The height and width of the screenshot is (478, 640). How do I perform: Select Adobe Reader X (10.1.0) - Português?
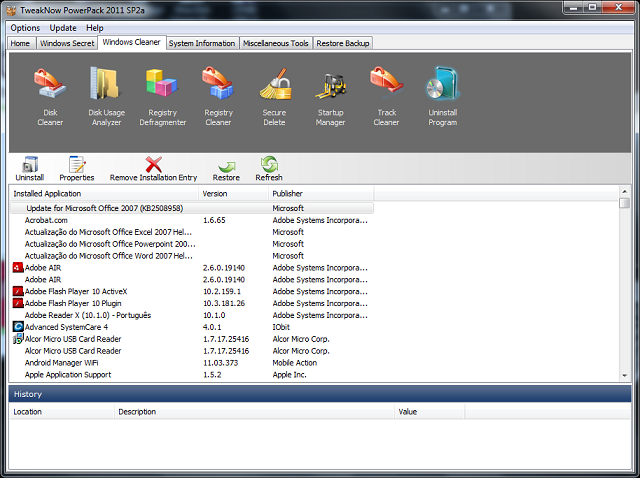click(x=191, y=315)
